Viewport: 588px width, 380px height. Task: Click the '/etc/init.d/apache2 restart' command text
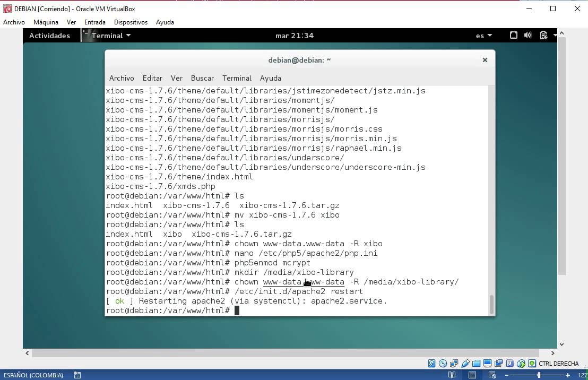[x=298, y=291]
